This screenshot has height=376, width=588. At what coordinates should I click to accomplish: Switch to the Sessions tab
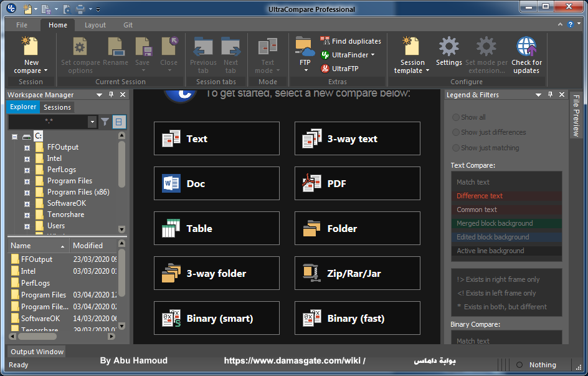[x=57, y=107]
